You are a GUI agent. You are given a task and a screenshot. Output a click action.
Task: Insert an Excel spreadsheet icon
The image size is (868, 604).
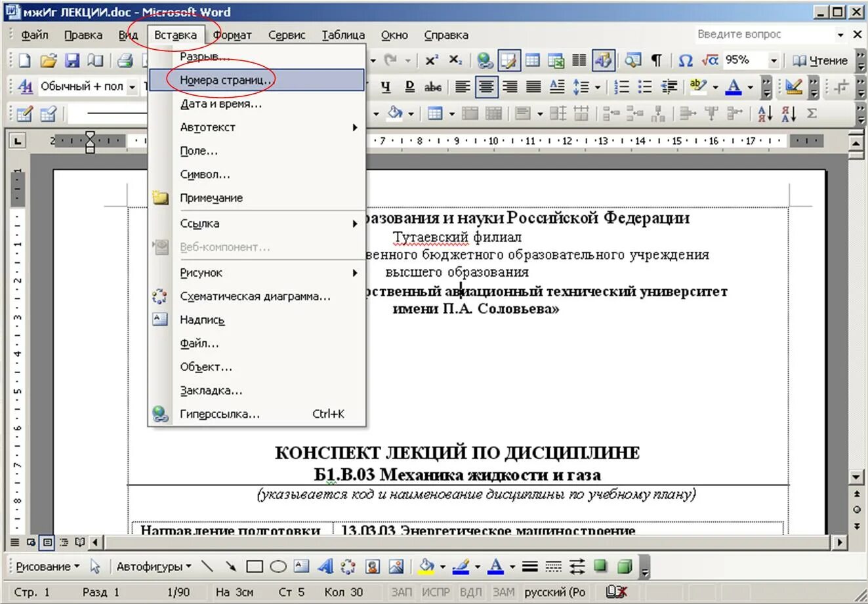click(x=556, y=60)
